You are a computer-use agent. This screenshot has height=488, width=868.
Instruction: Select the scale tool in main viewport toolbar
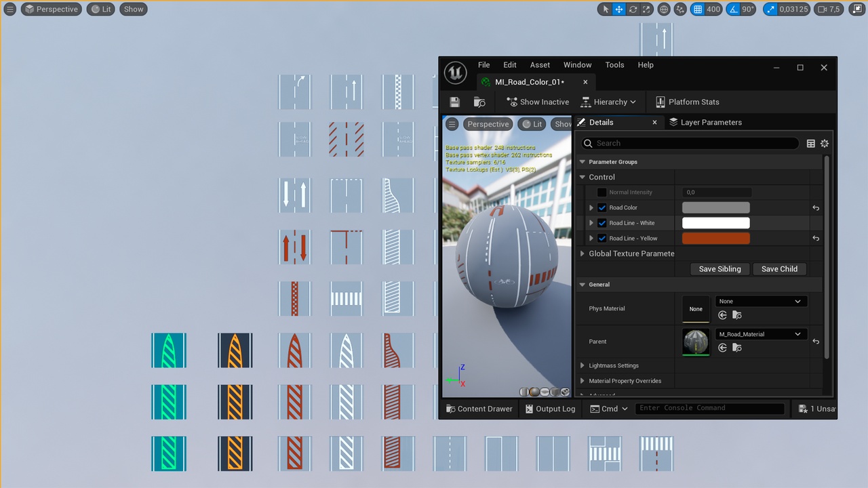[646, 9]
